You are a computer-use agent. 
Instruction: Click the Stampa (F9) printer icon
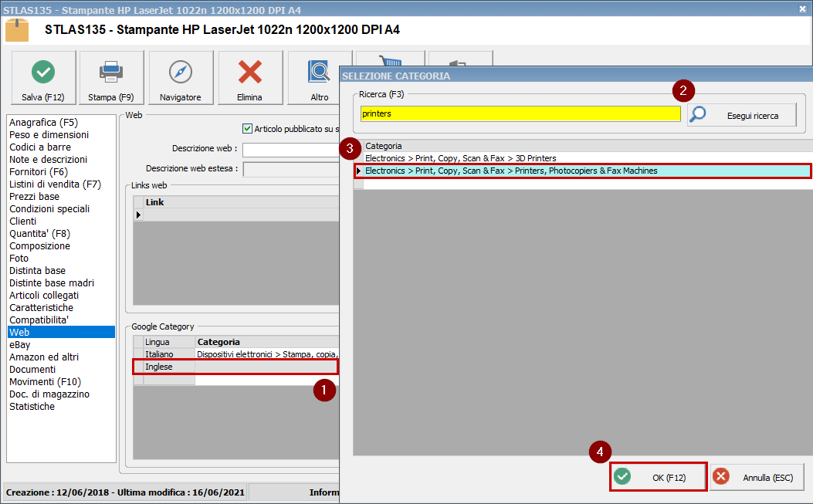(111, 72)
